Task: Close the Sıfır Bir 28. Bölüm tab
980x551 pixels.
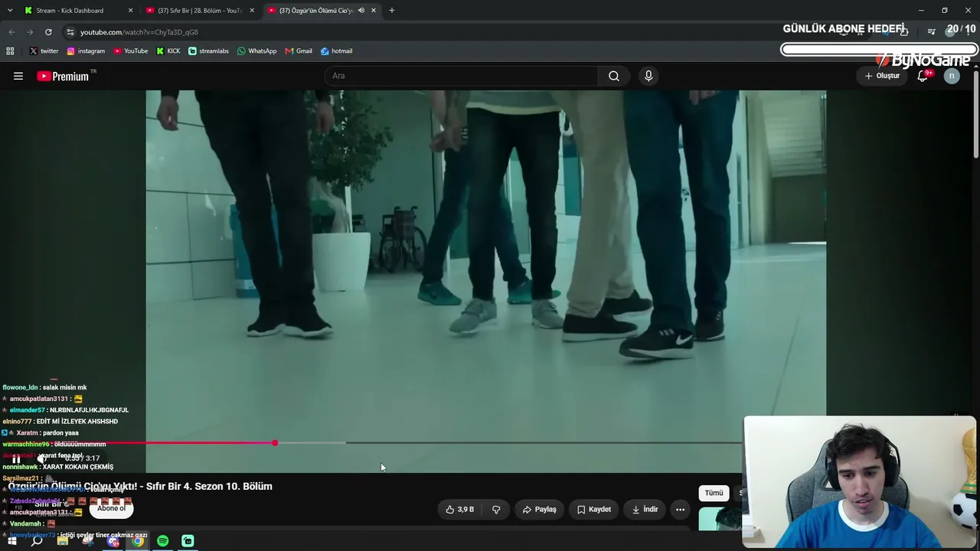Action: 252,11
